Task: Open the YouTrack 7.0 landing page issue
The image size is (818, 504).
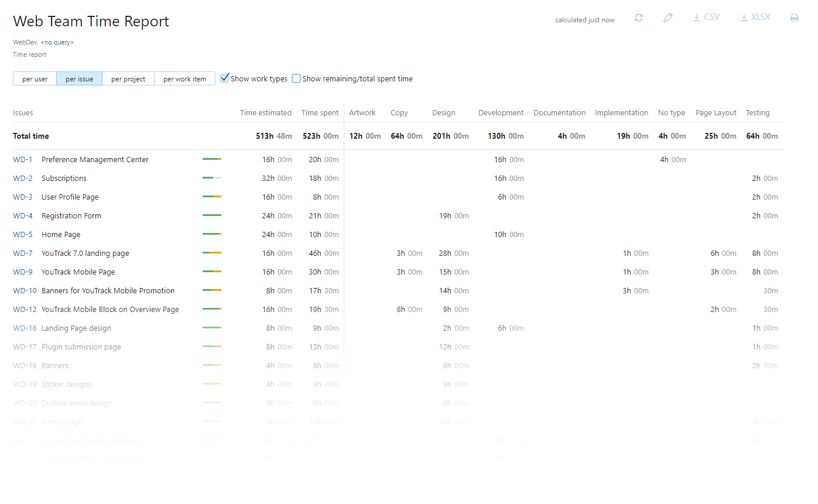Action: 85,253
